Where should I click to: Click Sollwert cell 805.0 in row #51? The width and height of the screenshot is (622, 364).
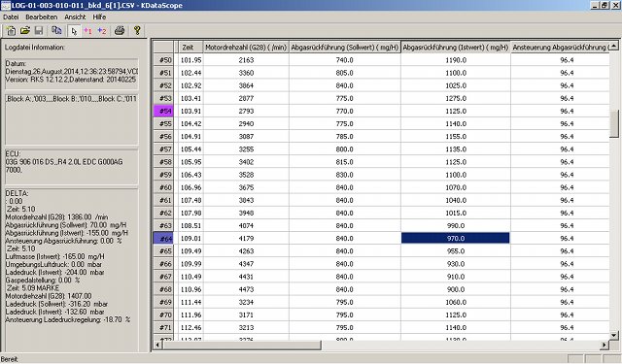coord(345,73)
